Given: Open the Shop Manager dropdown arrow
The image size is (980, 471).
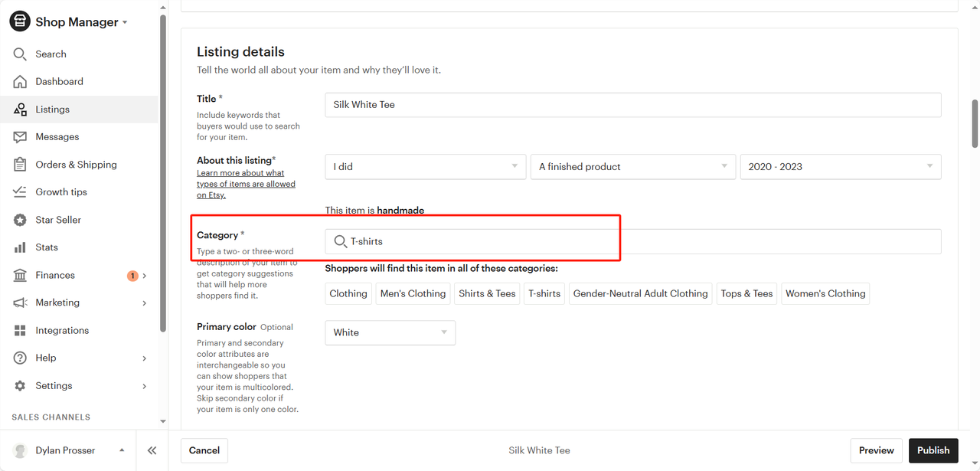Looking at the screenshot, I should 125,23.
